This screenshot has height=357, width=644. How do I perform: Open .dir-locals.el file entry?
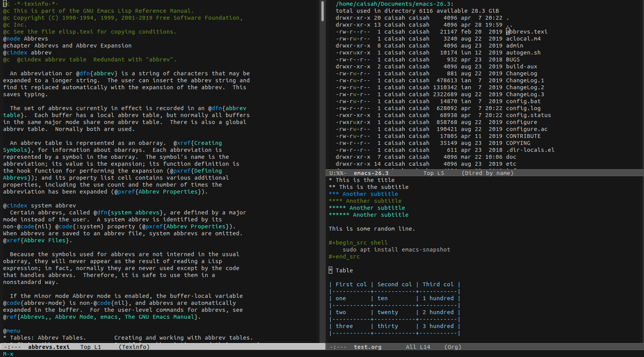point(530,150)
